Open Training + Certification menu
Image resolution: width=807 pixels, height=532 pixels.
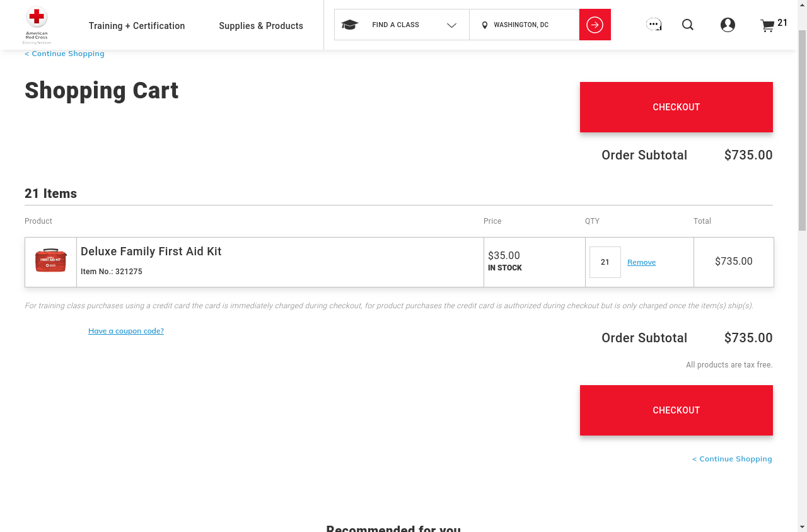[x=137, y=26]
